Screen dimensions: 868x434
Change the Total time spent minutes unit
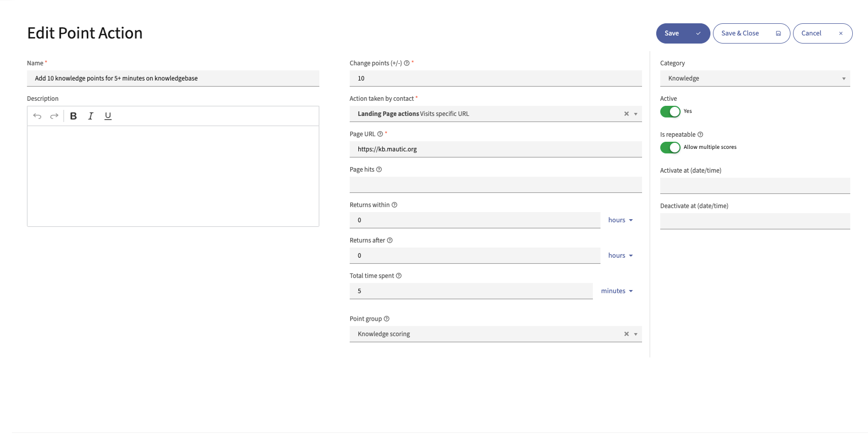click(x=617, y=291)
